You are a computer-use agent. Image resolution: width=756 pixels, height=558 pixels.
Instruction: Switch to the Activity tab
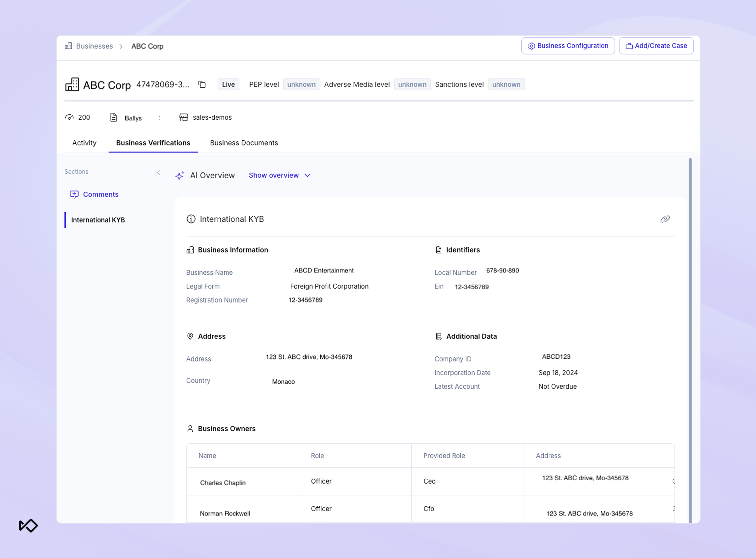click(84, 143)
